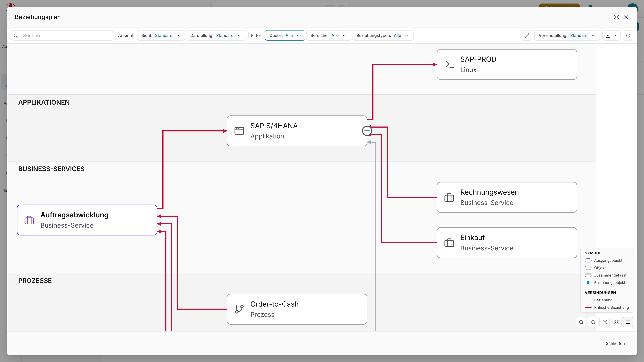Select the Order-to-Cash process node
The height and width of the screenshot is (362, 644).
(297, 309)
